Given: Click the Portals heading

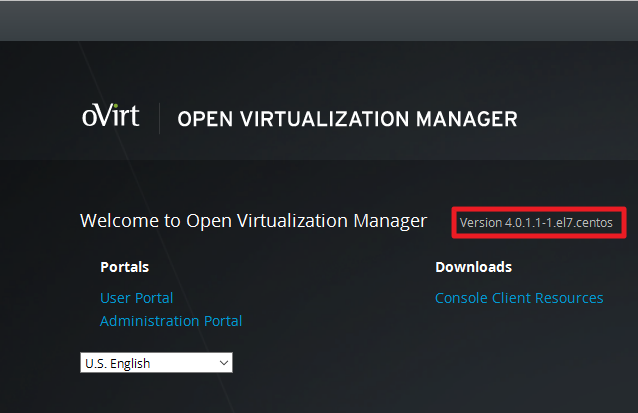Looking at the screenshot, I should pos(125,267).
